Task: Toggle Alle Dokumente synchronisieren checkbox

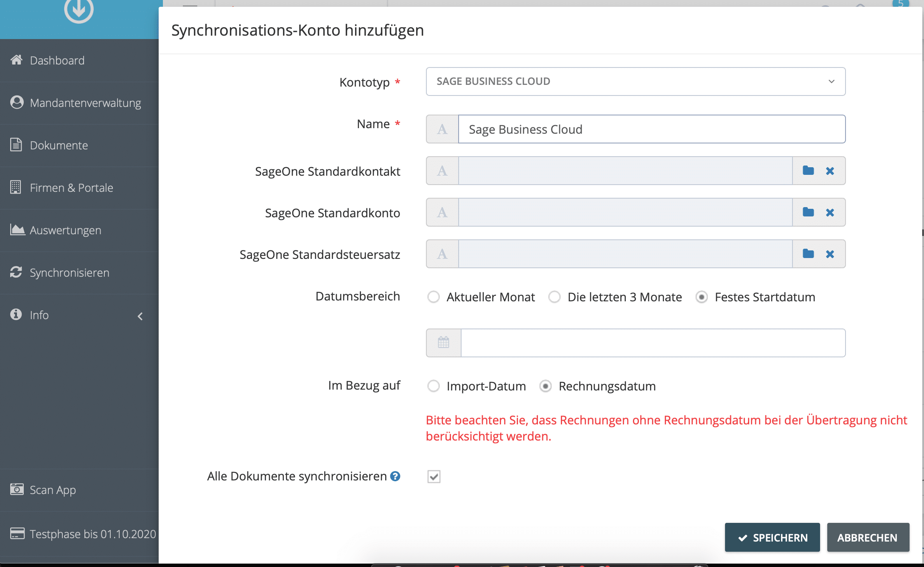Action: pos(434,477)
